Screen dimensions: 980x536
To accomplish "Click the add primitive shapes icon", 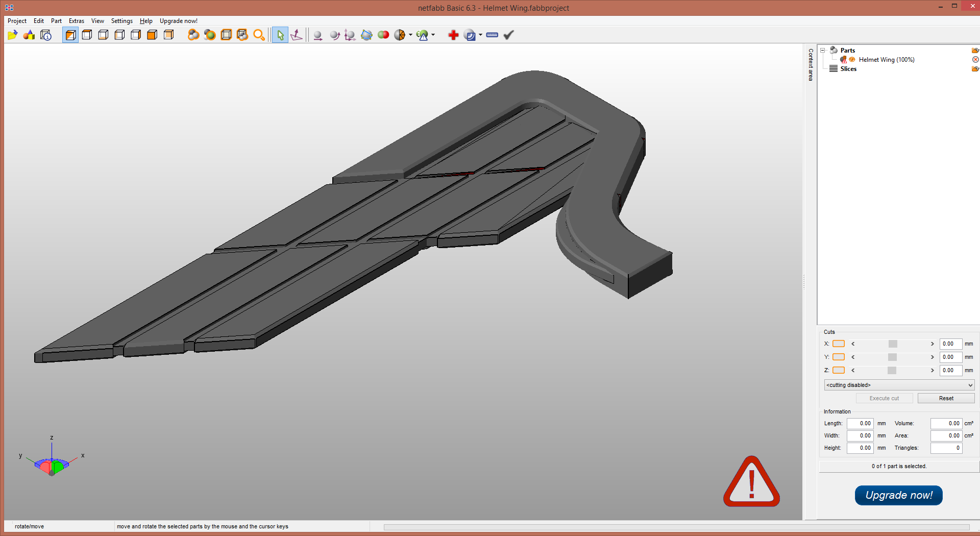I will 29,35.
